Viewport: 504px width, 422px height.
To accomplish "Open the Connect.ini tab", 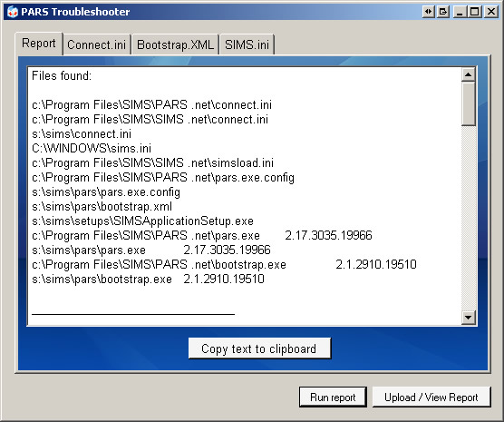I will pos(96,44).
